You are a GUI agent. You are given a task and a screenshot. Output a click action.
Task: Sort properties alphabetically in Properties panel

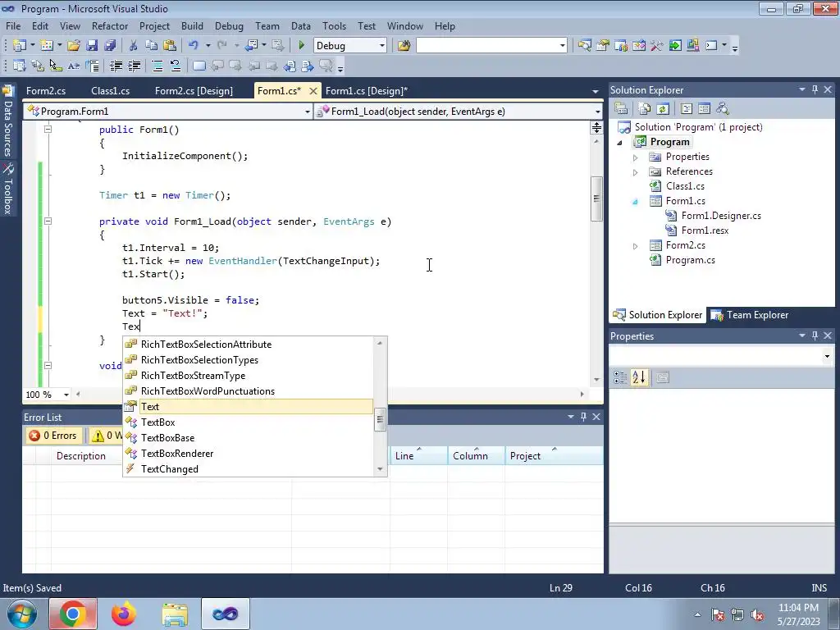(638, 377)
